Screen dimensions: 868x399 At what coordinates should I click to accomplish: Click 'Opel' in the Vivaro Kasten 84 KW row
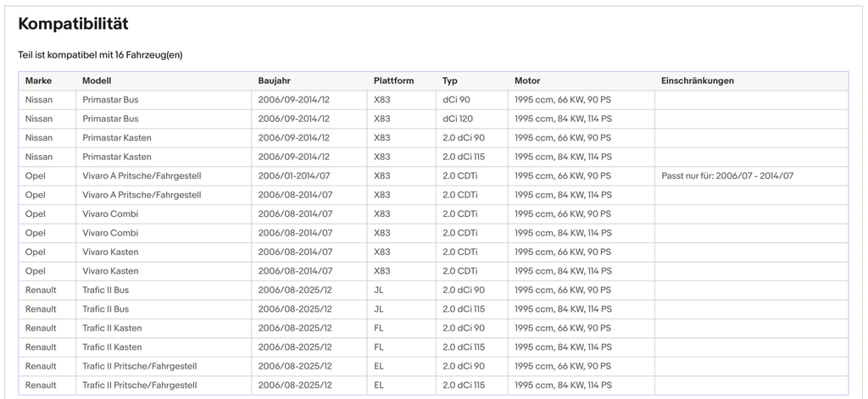pyautogui.click(x=36, y=270)
